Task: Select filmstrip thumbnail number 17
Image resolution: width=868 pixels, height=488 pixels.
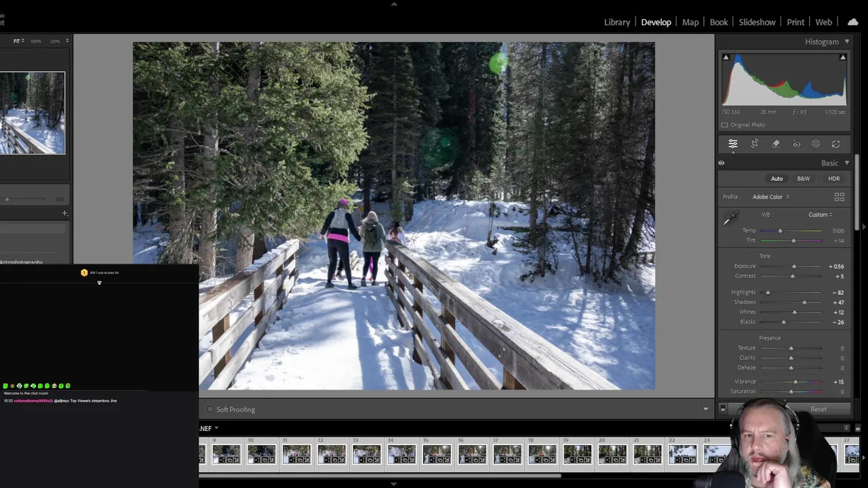Action: tap(507, 454)
